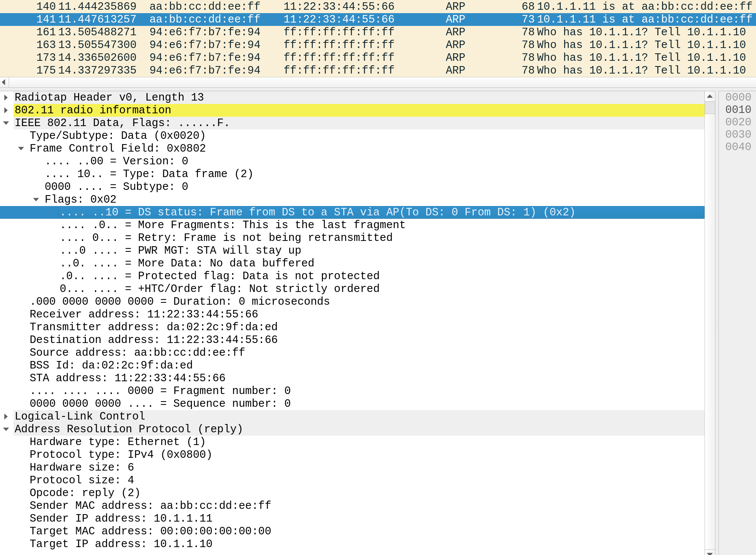Click details pane scroll-up arrow
This screenshot has width=756, height=555.
pyautogui.click(x=710, y=96)
